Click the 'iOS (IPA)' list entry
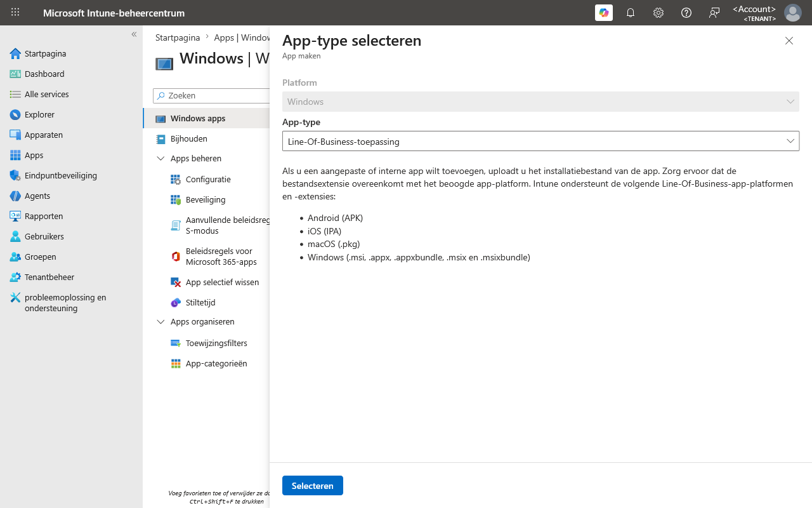 coord(324,231)
